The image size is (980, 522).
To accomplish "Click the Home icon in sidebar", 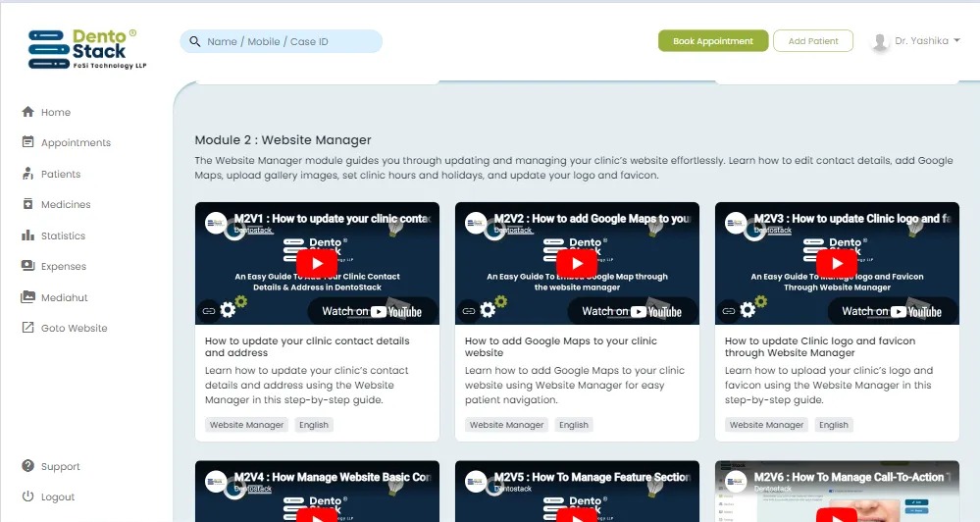I will coord(27,112).
